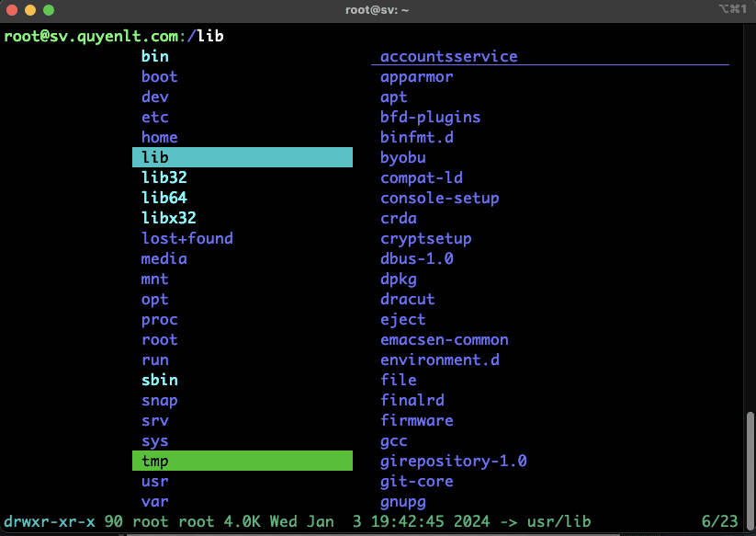
Task: Click the 6/23 position indicator
Action: [719, 521]
